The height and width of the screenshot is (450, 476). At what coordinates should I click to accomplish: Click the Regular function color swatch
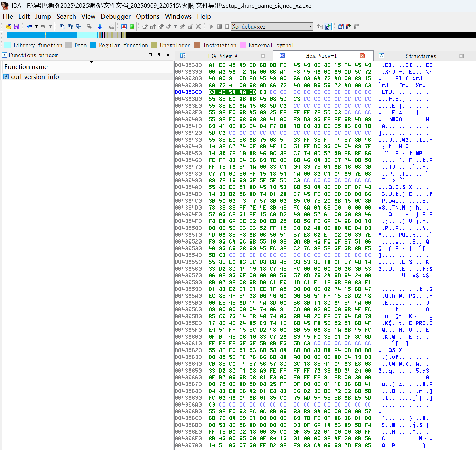[x=93, y=45]
